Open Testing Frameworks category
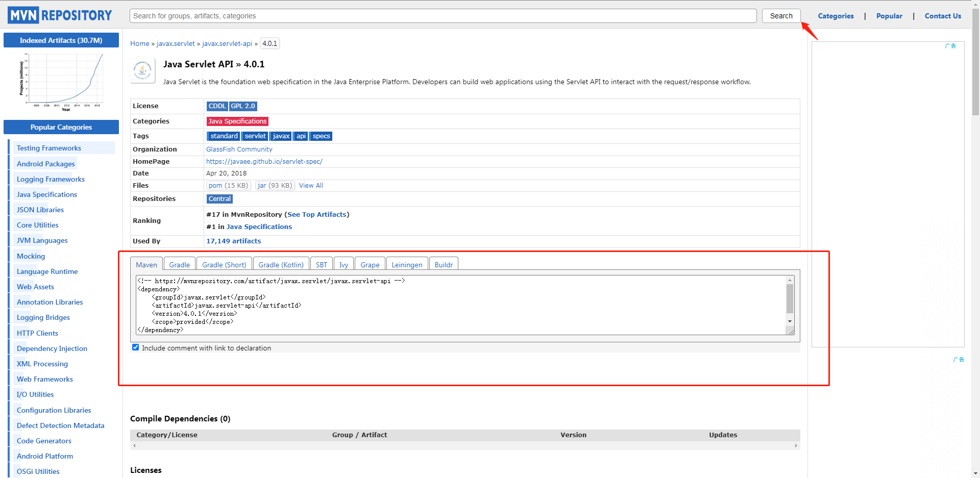 click(48, 148)
